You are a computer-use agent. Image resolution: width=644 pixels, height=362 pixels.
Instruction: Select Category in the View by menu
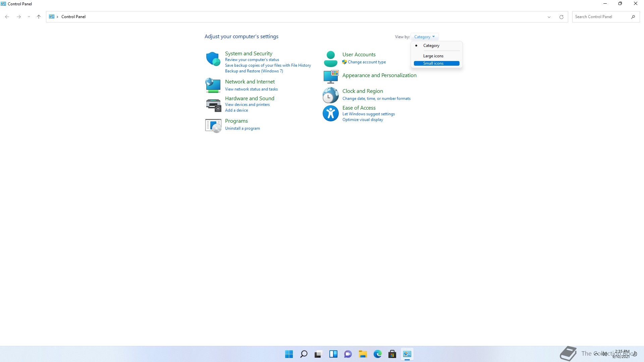pyautogui.click(x=436, y=46)
